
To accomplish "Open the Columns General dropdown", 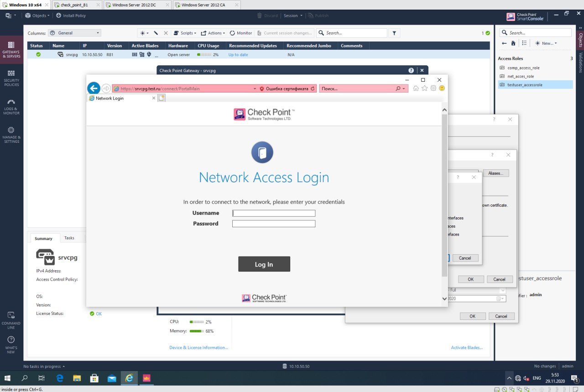I will (74, 33).
